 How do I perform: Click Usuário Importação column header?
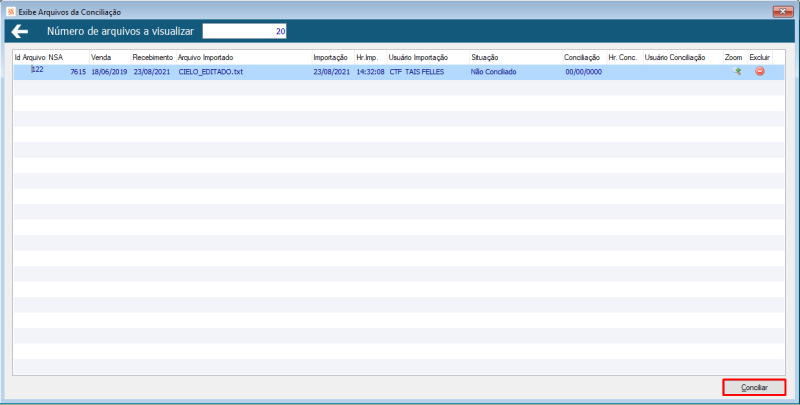(x=429, y=58)
